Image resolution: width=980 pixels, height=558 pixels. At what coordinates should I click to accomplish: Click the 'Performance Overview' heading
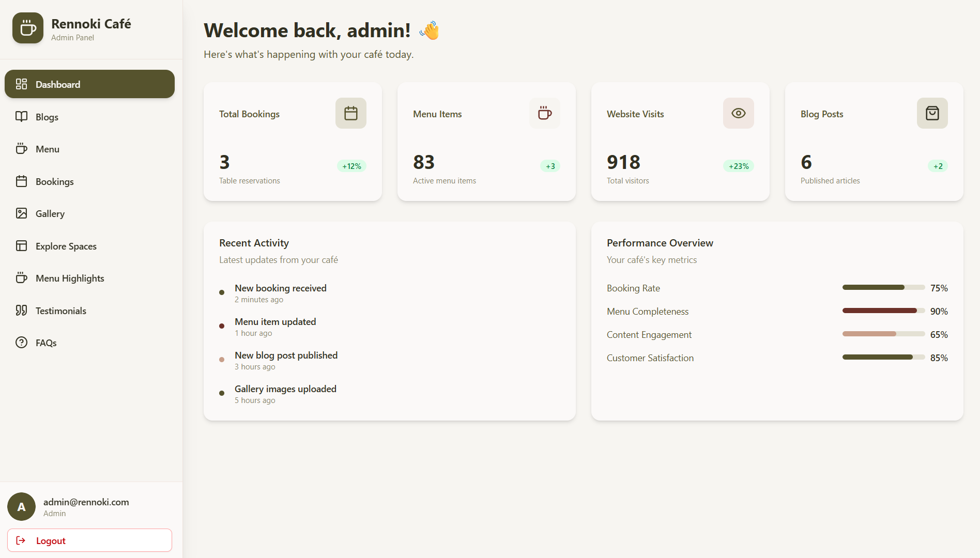[660, 243]
